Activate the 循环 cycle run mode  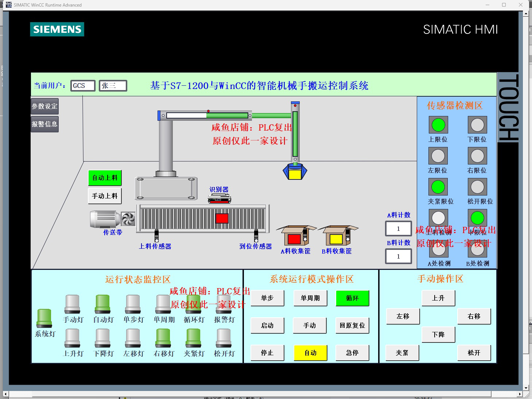pos(352,298)
